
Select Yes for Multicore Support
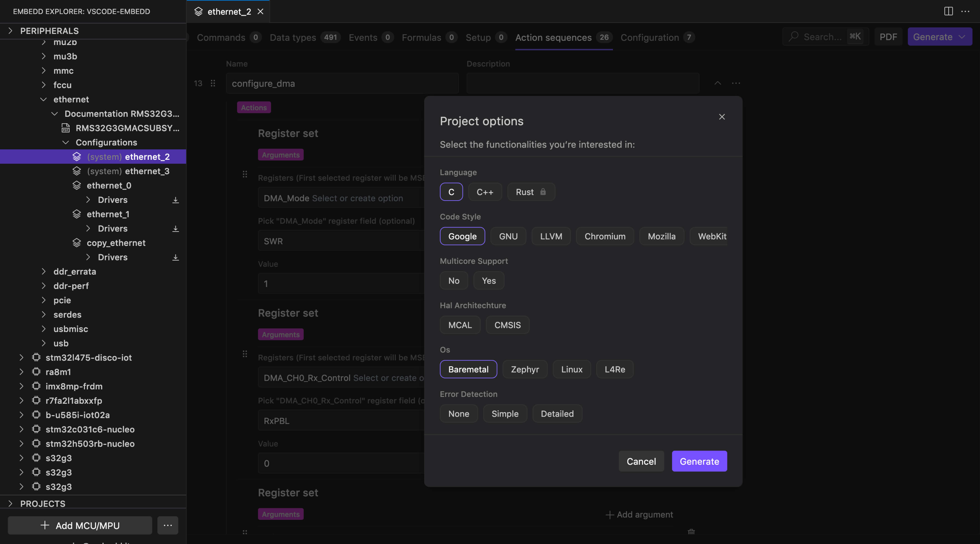click(x=488, y=281)
